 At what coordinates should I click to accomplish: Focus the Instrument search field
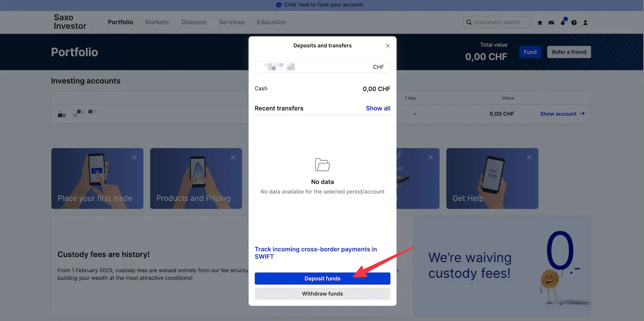(x=497, y=22)
